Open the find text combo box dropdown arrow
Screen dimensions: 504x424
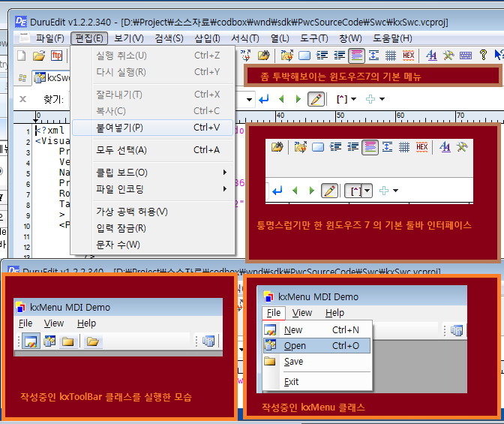click(249, 99)
